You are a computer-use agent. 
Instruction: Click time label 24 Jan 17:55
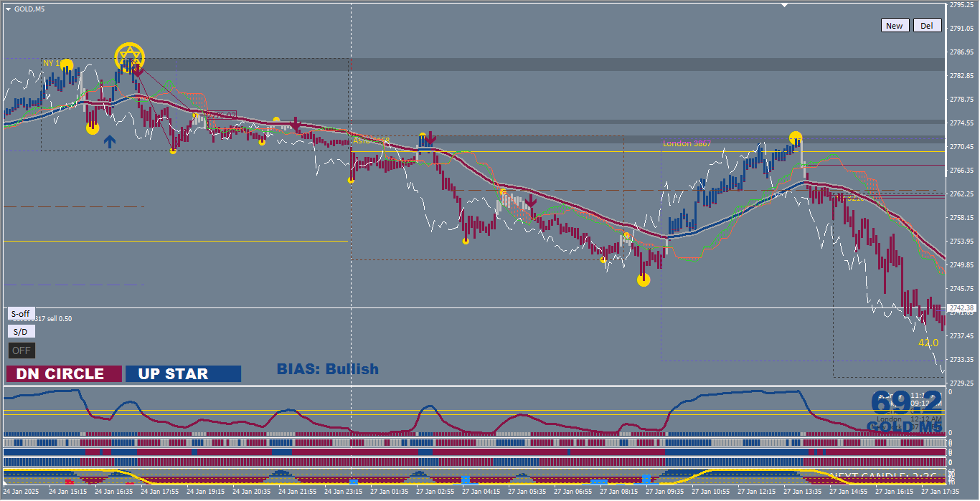(160, 492)
